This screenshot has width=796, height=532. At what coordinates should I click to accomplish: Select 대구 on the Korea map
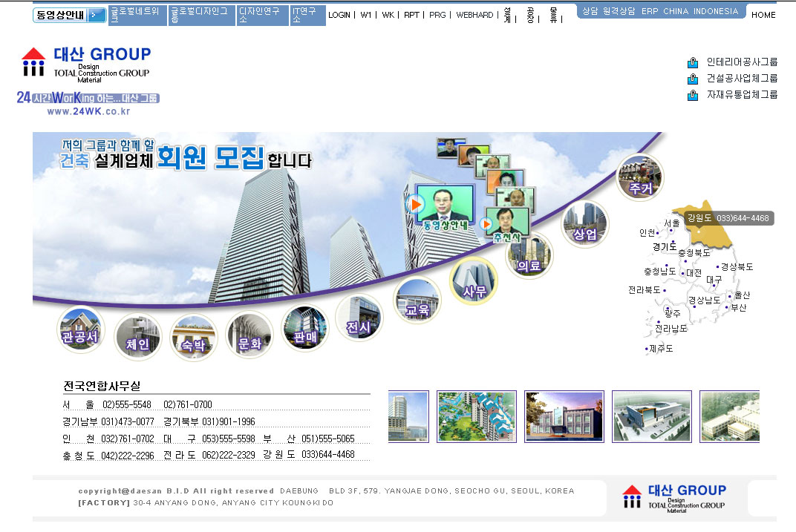tap(714, 280)
